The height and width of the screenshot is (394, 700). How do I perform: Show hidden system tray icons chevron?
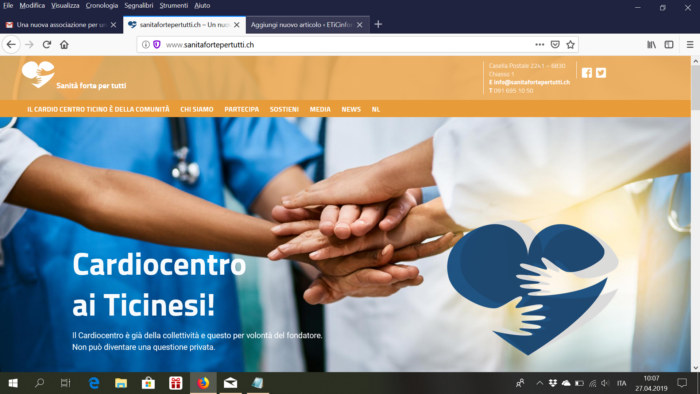click(x=539, y=383)
